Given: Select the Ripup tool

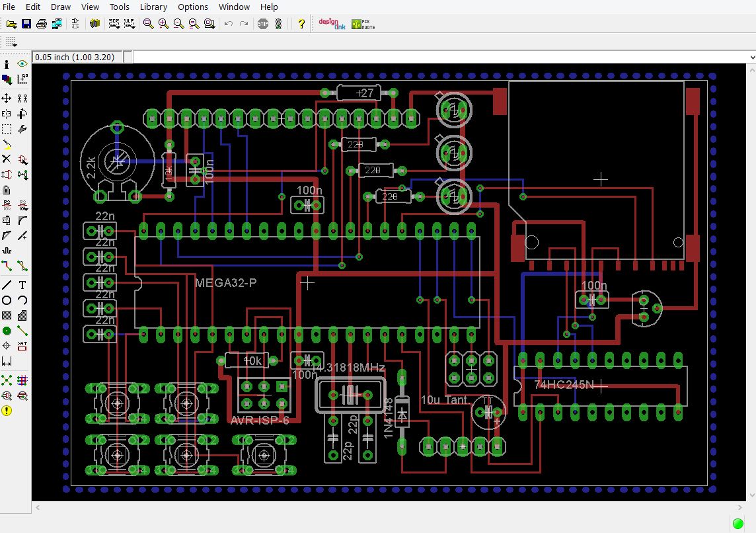Looking at the screenshot, I should click(x=22, y=266).
